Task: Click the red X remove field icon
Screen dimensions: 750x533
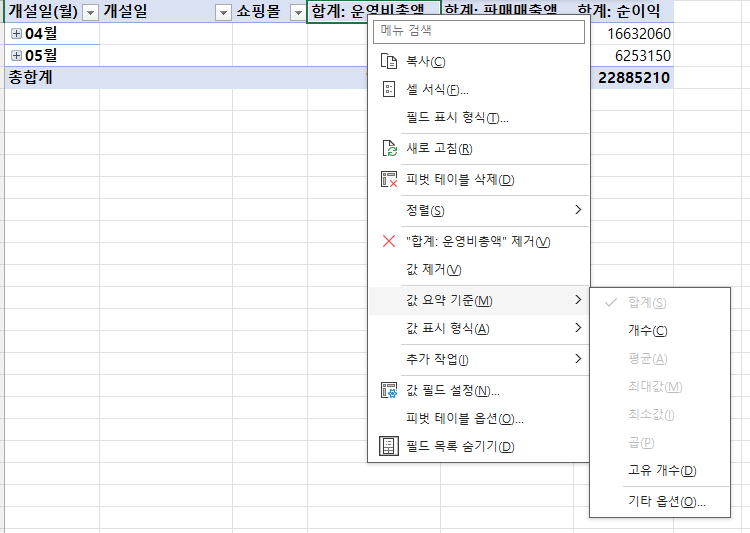Action: pos(390,241)
